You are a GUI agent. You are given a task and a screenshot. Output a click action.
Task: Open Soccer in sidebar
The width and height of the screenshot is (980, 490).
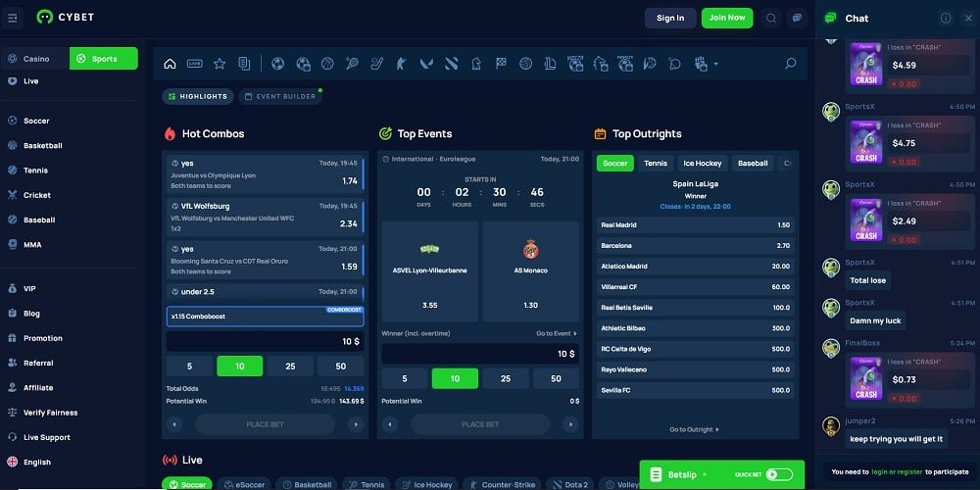[x=36, y=121]
